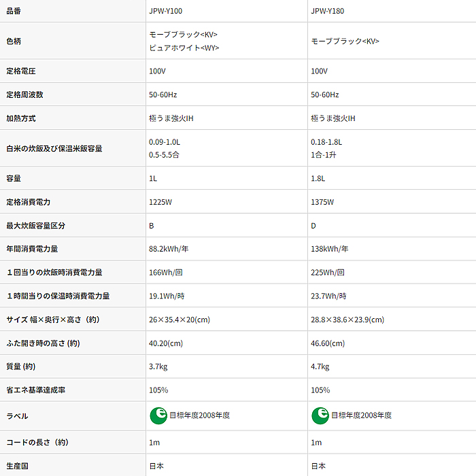Click the value 225Wh/回

pyautogui.click(x=328, y=272)
